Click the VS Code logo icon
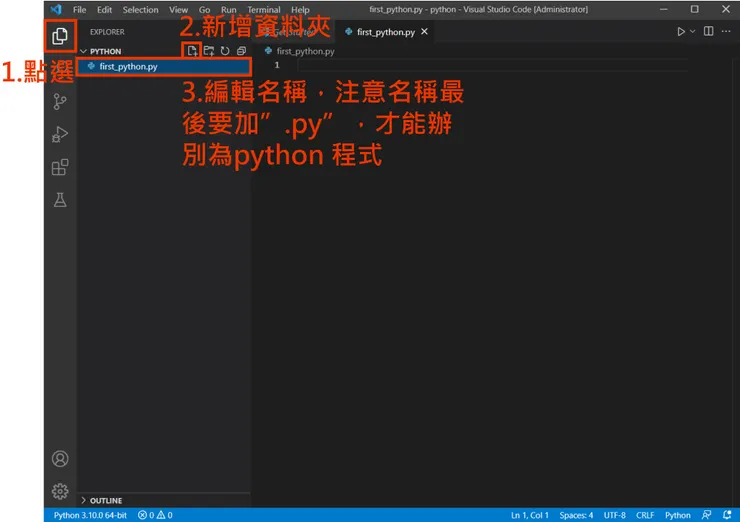Image resolution: width=740 pixels, height=522 pixels. [56, 9]
